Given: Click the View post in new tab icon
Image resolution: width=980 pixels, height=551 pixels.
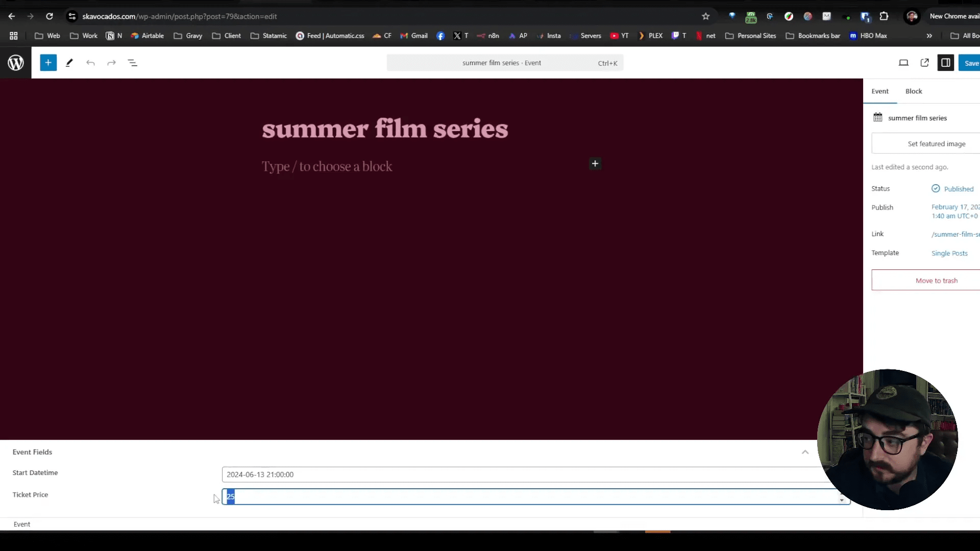Looking at the screenshot, I should (925, 62).
